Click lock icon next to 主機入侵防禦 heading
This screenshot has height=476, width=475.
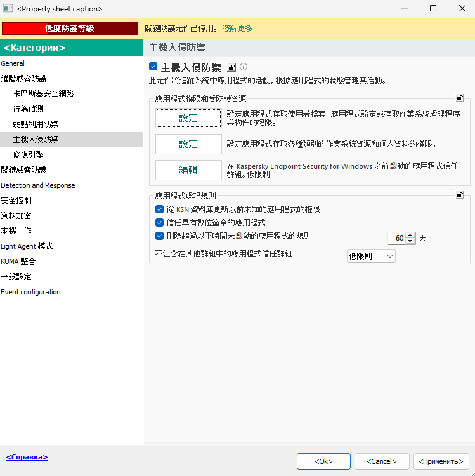(x=231, y=67)
